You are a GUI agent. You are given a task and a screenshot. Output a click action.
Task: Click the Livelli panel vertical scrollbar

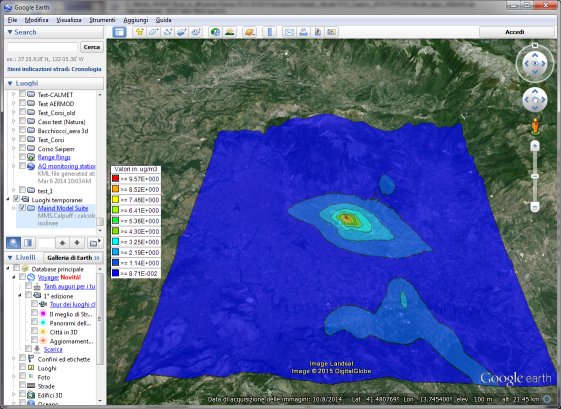tap(100, 318)
